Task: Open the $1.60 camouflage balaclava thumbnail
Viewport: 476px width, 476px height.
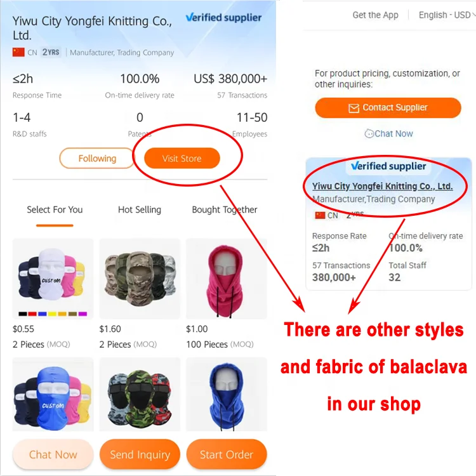Action: 140,279
